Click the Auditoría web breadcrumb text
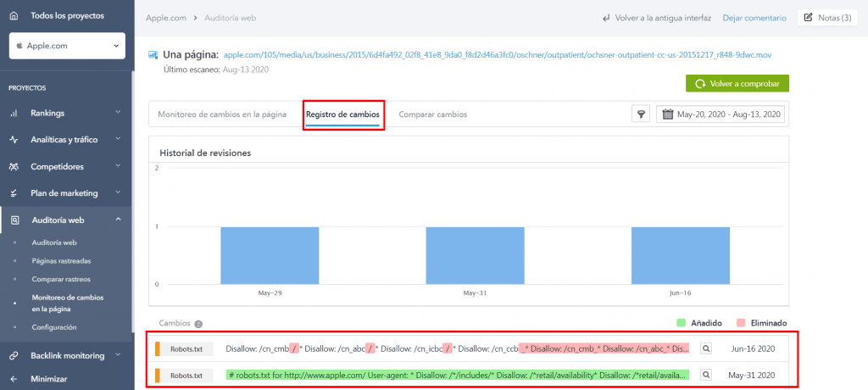The height and width of the screenshot is (390, 868). pos(231,18)
